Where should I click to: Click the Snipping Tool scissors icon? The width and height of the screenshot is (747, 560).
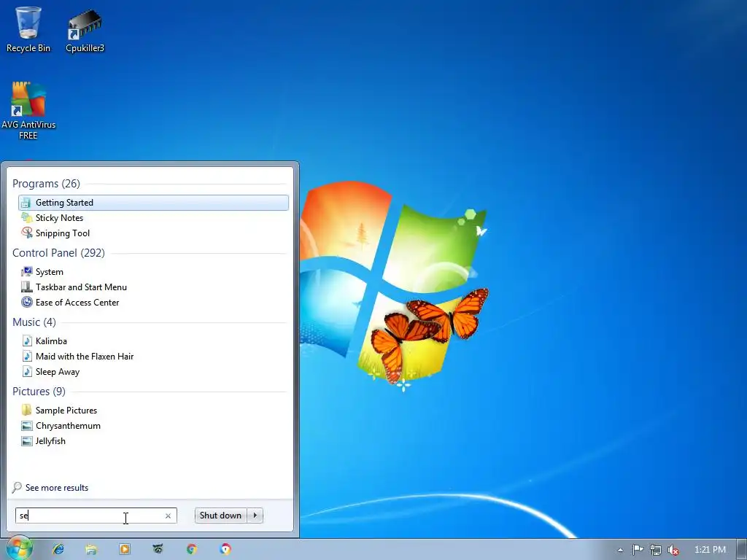(27, 233)
